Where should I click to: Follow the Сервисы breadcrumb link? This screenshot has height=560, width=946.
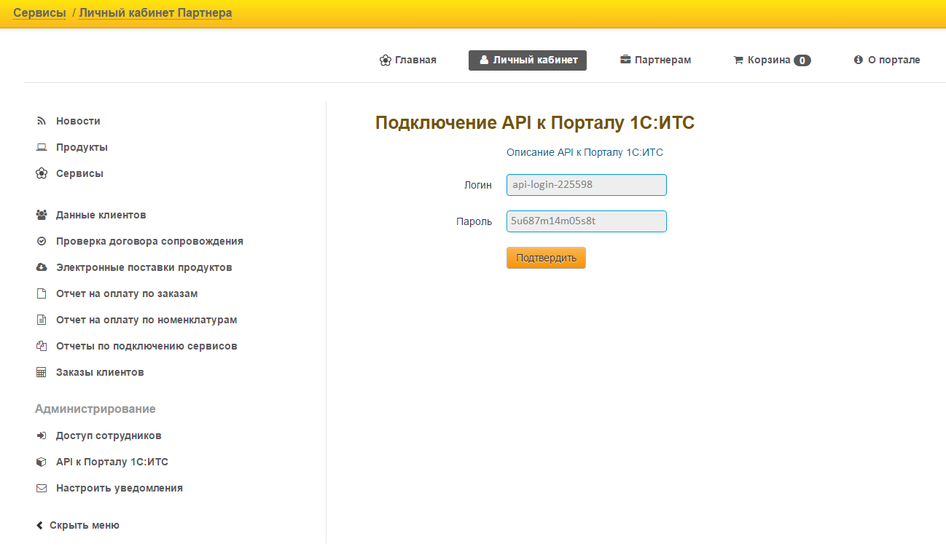(x=39, y=12)
